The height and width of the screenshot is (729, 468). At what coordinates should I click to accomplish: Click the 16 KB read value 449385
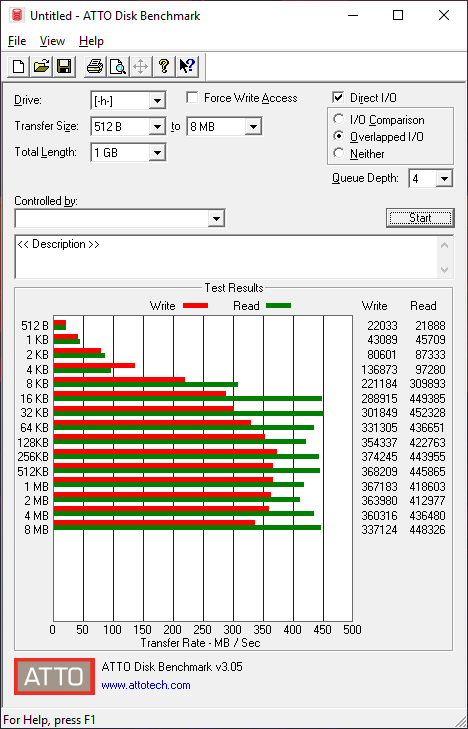(x=427, y=398)
